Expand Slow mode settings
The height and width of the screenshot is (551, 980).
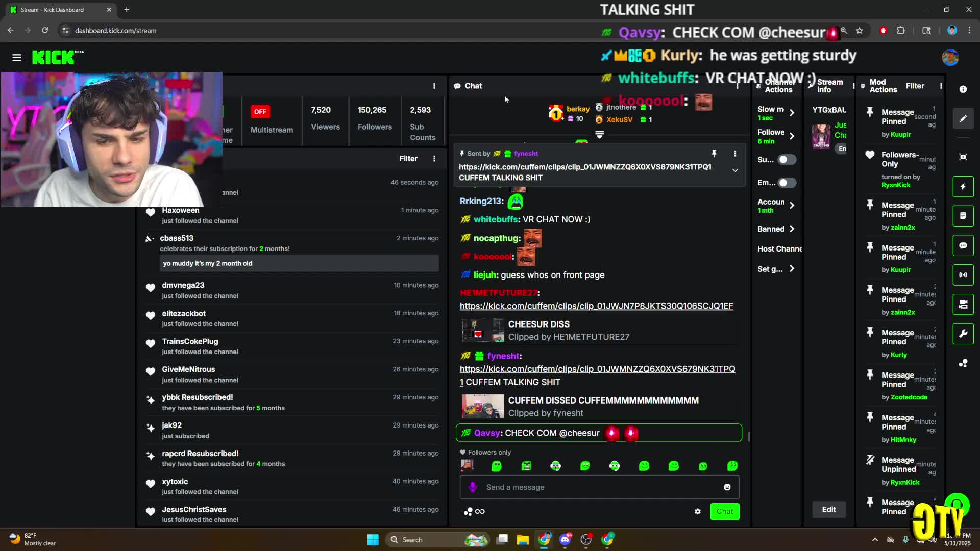792,113
